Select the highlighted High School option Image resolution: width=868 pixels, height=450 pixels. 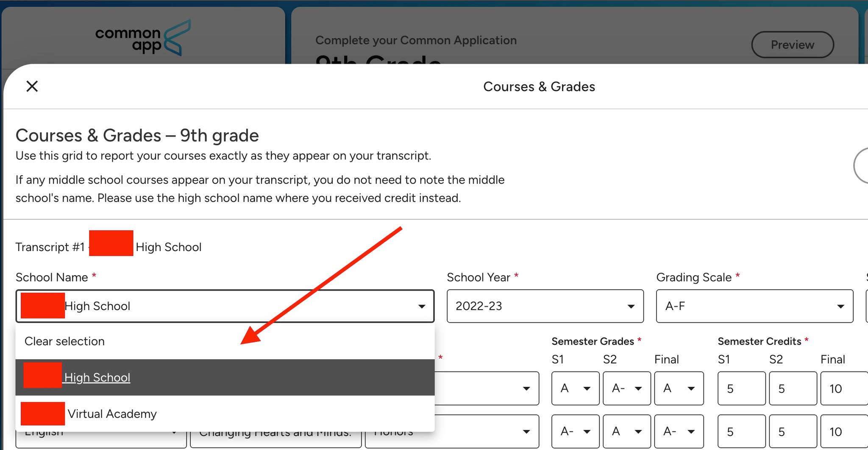pyautogui.click(x=225, y=377)
